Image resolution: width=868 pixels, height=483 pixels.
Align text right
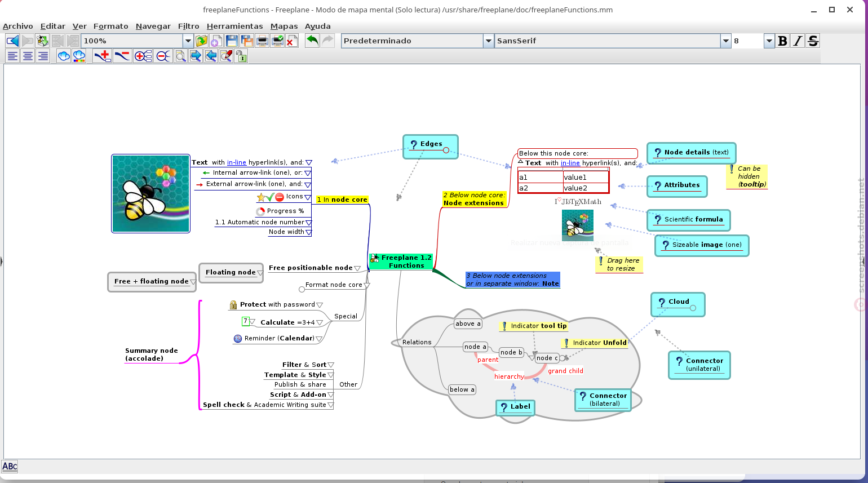tap(42, 56)
